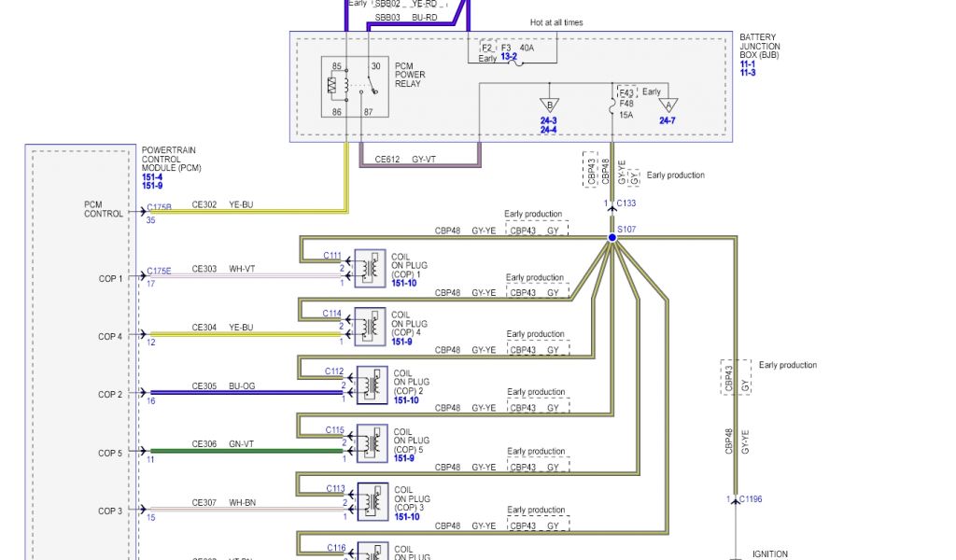Click the triangle B reference symbol
The height and width of the screenshot is (560, 956).
coord(549,105)
